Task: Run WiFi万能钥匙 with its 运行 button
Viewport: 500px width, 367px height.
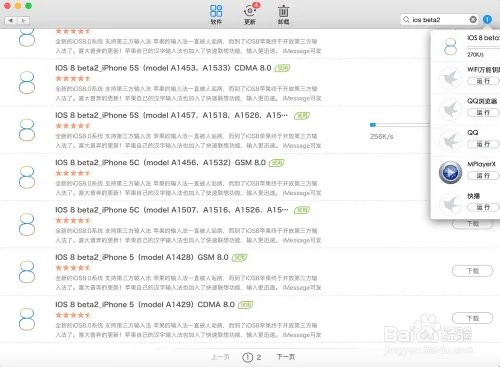Action: click(x=483, y=81)
